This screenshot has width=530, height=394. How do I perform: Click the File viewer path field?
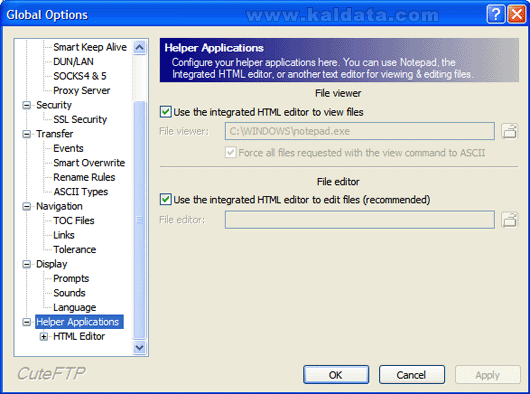[x=360, y=131]
